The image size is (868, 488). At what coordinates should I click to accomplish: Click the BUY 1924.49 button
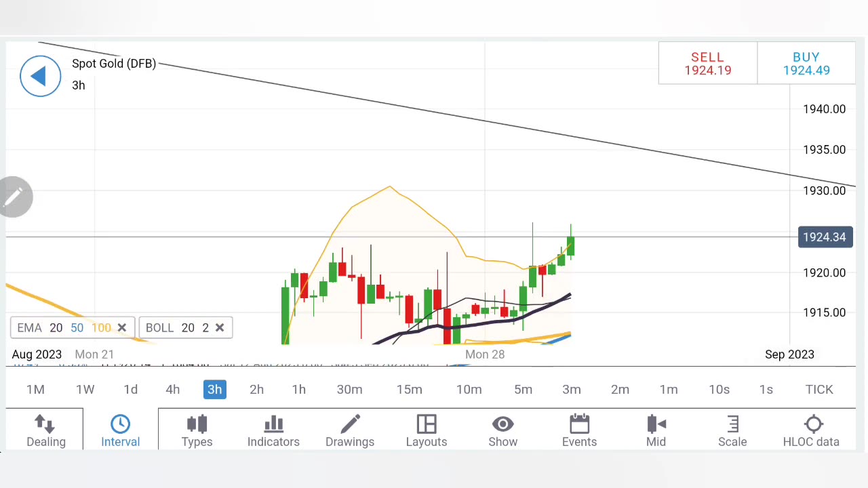click(x=806, y=64)
